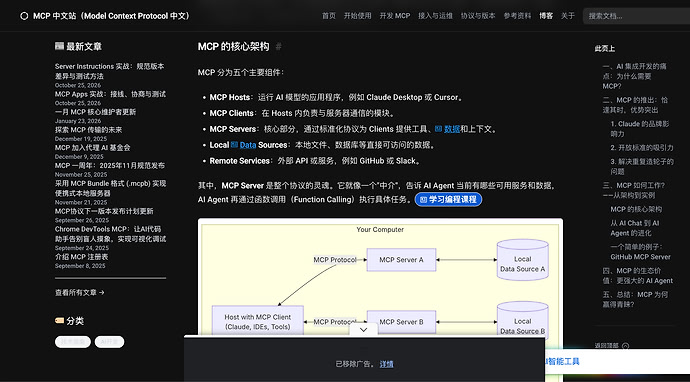This screenshot has width=690, height=382.
Task: Click the heading anchor # beside MCP 的核心架构
Action: (278, 47)
